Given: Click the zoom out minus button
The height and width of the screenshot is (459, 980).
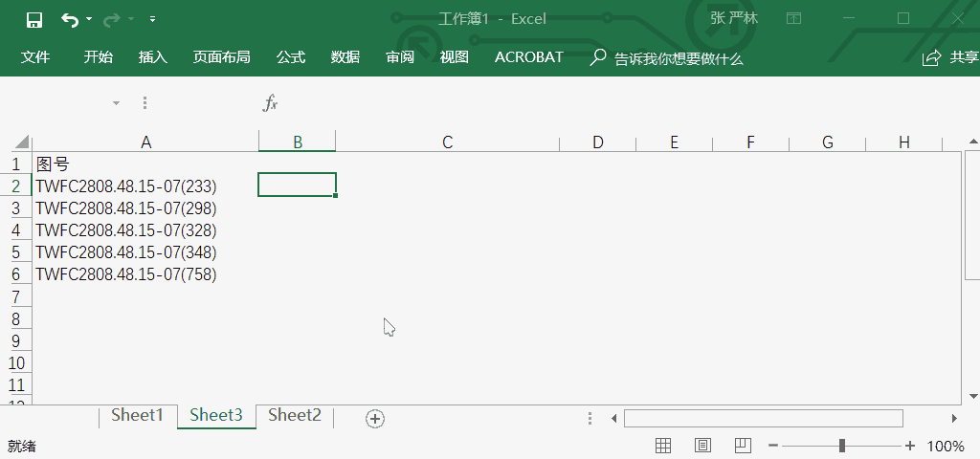Looking at the screenshot, I should click(773, 446).
